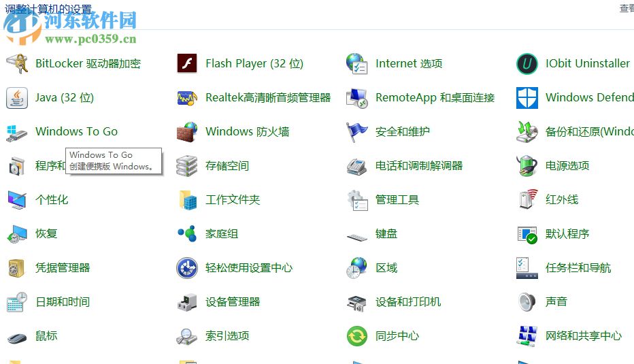The height and width of the screenshot is (364, 634).
Task: Open the Java (32 位) coffee cup icon
Action: pos(17,98)
